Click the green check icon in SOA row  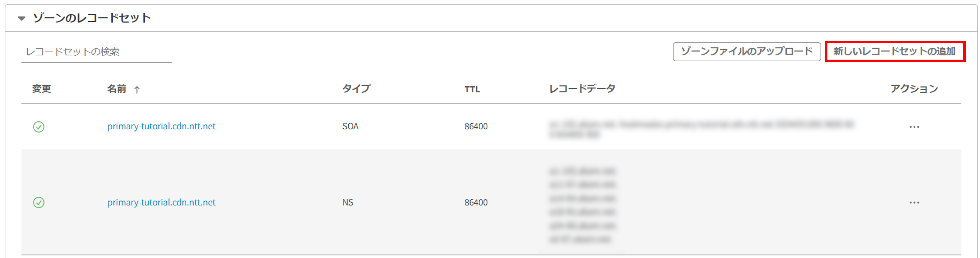click(x=39, y=127)
